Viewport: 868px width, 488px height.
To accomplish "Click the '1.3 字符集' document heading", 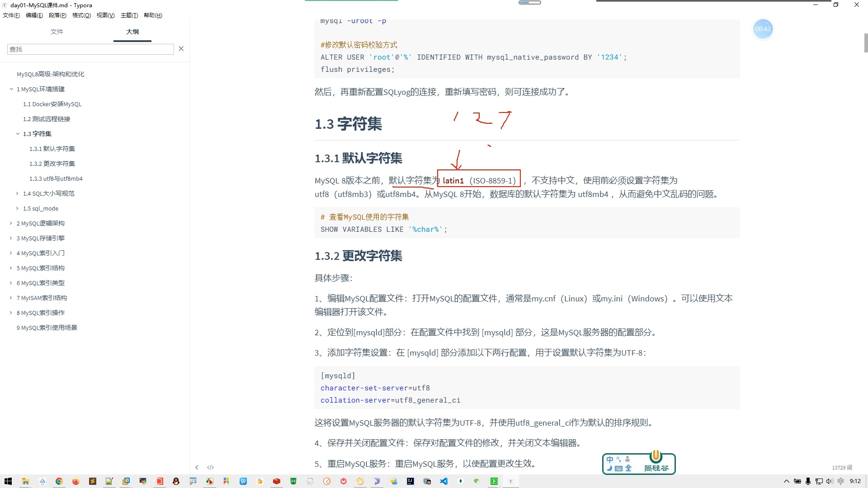I will tap(349, 124).
